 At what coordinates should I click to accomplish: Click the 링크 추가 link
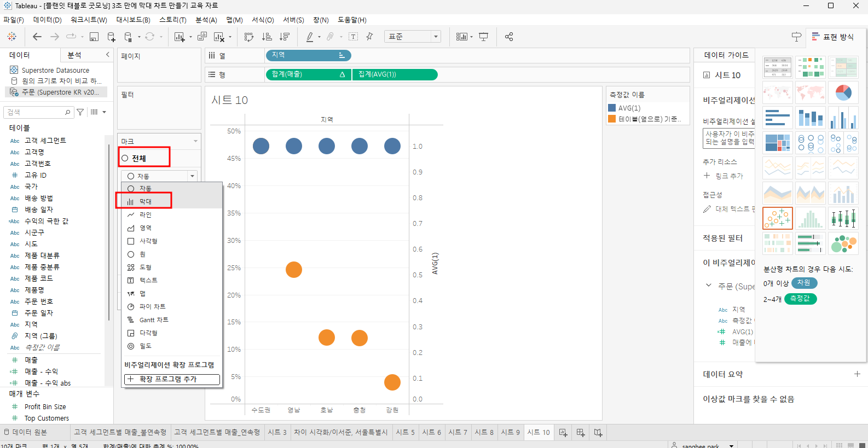[x=724, y=176]
